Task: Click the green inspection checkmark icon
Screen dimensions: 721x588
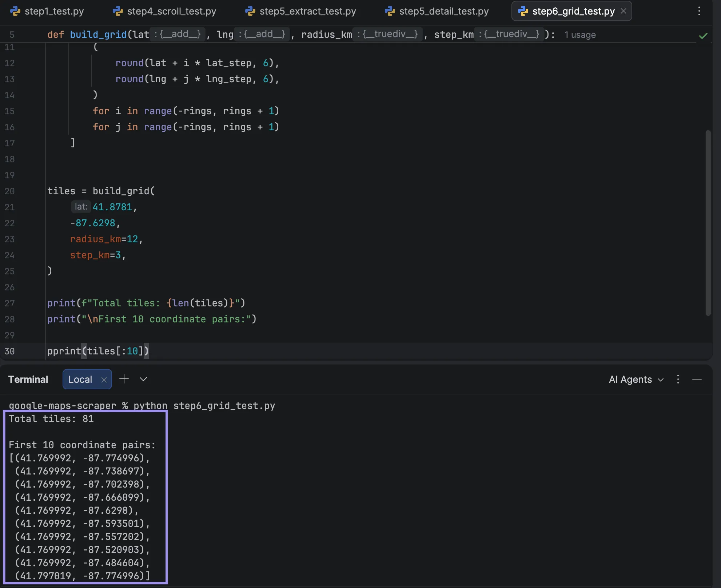Action: coord(703,36)
